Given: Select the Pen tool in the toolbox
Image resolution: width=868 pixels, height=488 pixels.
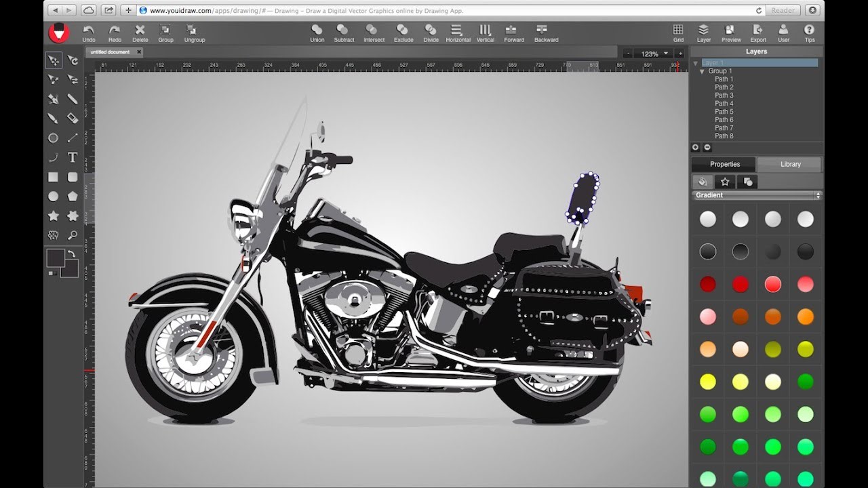Looking at the screenshot, I should (x=53, y=98).
